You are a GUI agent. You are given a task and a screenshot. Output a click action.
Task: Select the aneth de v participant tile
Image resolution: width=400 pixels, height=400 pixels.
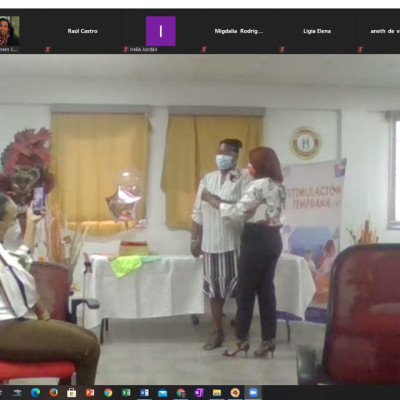click(378, 31)
